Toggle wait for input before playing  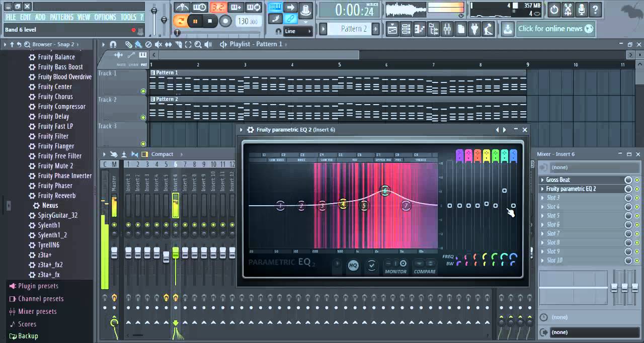[200, 8]
